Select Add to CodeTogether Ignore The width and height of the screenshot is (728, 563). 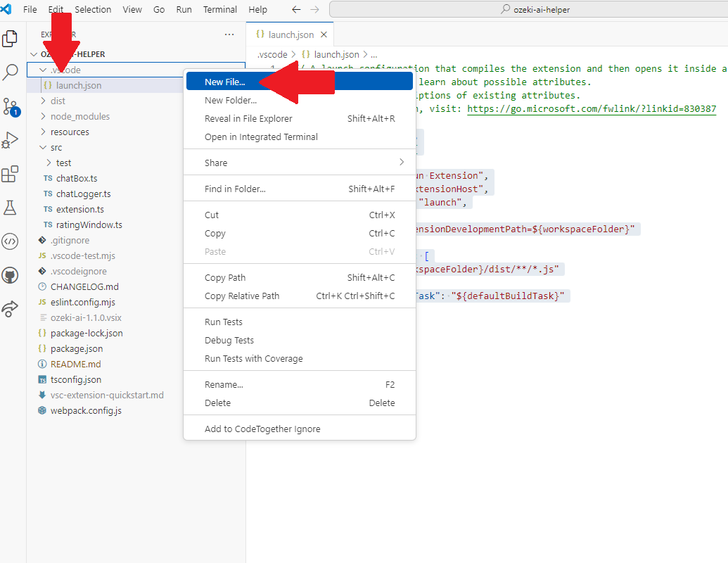[300, 429]
